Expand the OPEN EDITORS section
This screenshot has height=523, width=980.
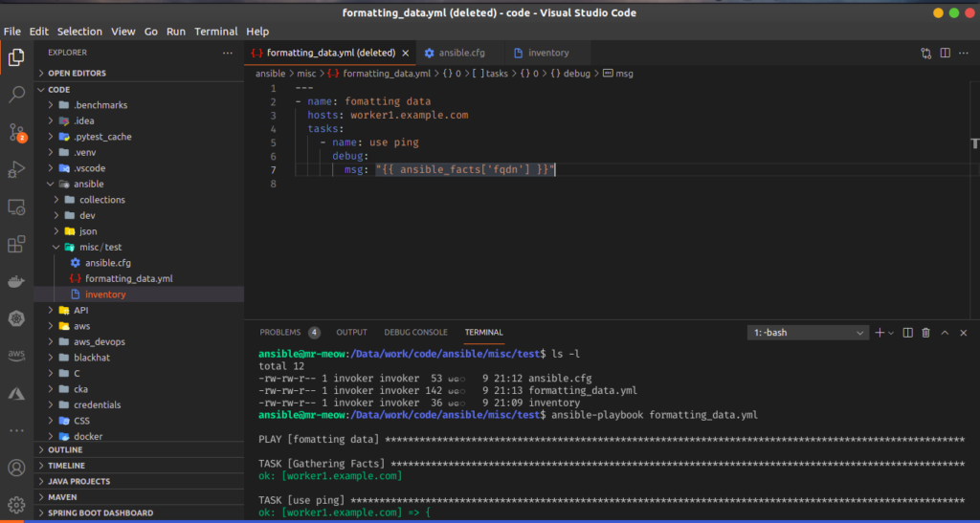click(x=139, y=73)
